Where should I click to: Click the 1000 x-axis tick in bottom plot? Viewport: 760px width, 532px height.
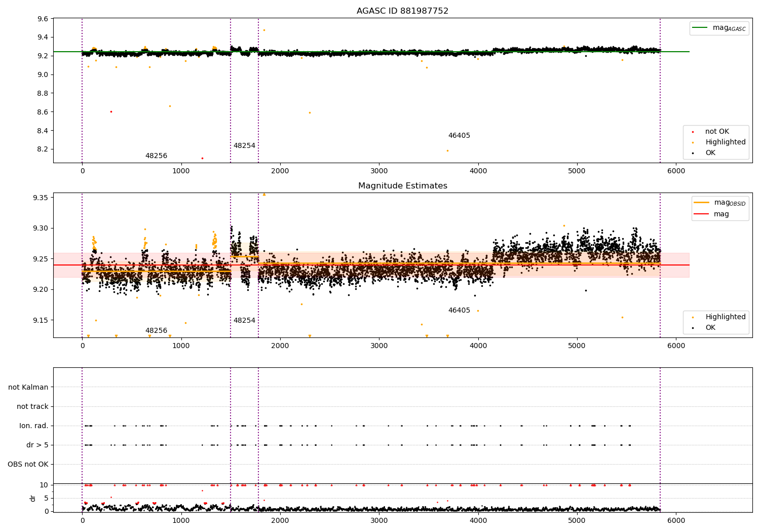(181, 520)
